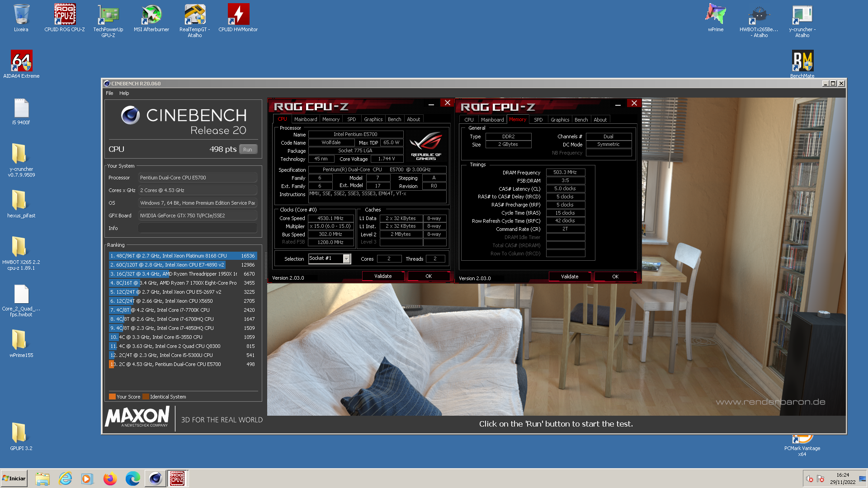Launch AIDA64 Extreme desktop icon
This screenshot has width=868, height=488.
(21, 64)
